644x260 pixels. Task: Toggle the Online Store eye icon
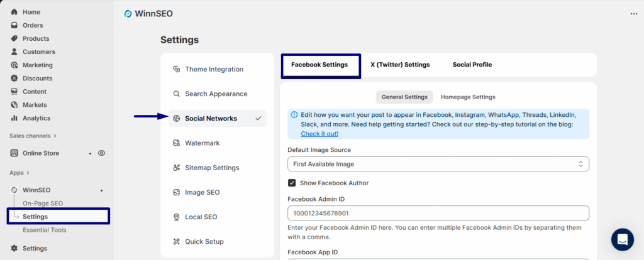click(101, 153)
